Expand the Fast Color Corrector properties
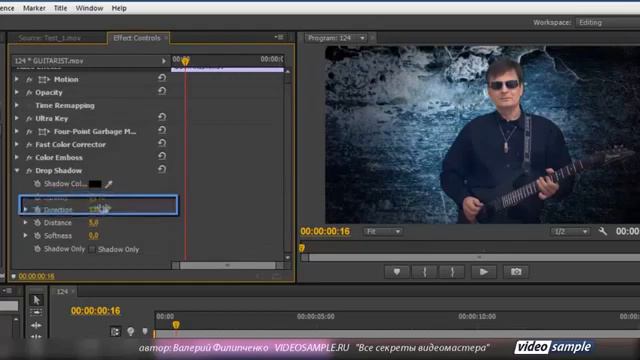This screenshot has height=360, width=640. (x=16, y=144)
